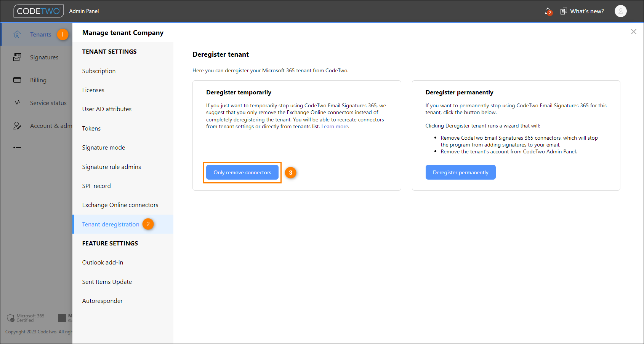The image size is (644, 344).
Task: Click the Account & admins icon
Action: click(17, 126)
